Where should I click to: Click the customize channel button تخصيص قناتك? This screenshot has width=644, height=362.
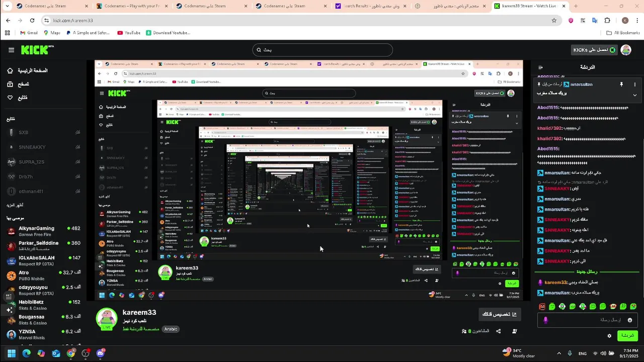(x=500, y=314)
